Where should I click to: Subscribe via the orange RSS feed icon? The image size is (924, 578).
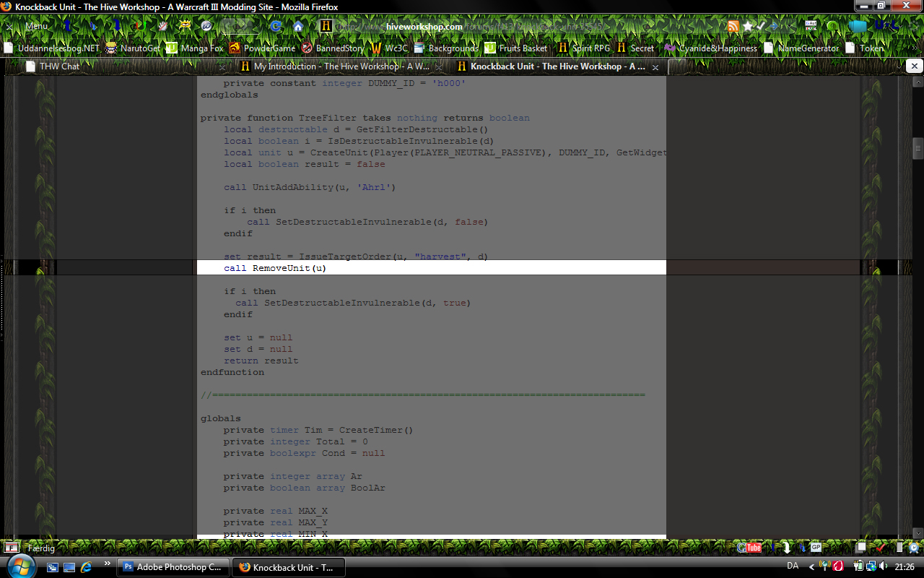(x=733, y=26)
